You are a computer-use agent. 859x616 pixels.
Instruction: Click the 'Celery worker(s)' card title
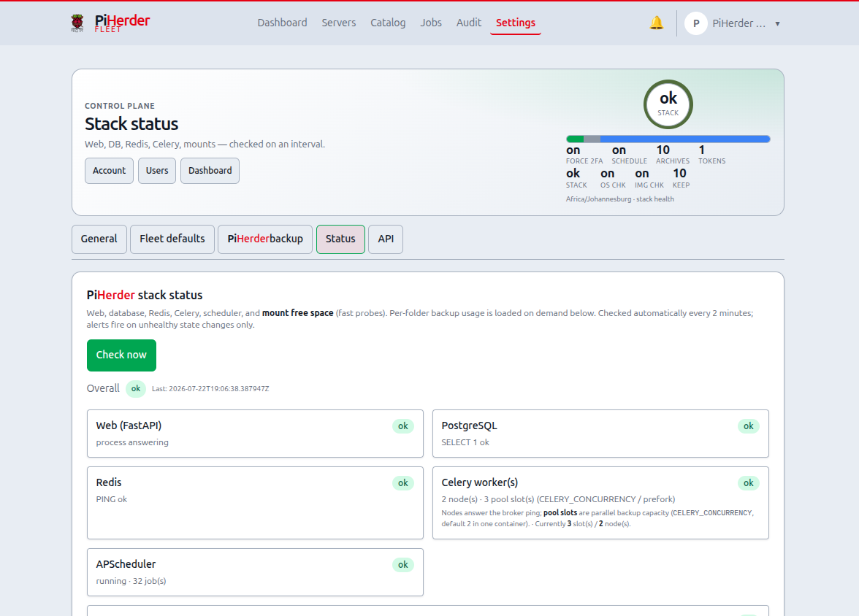click(479, 483)
